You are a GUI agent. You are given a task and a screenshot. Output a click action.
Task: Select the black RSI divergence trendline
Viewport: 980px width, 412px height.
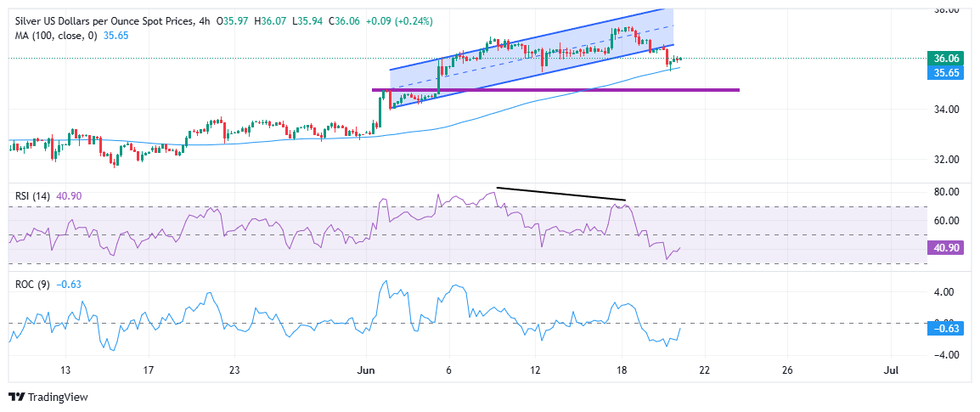click(x=560, y=193)
